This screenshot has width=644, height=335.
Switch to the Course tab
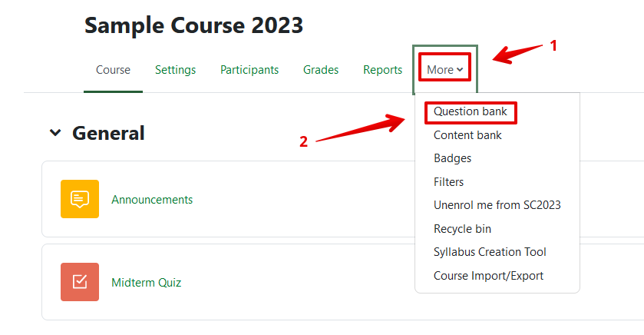[113, 70]
